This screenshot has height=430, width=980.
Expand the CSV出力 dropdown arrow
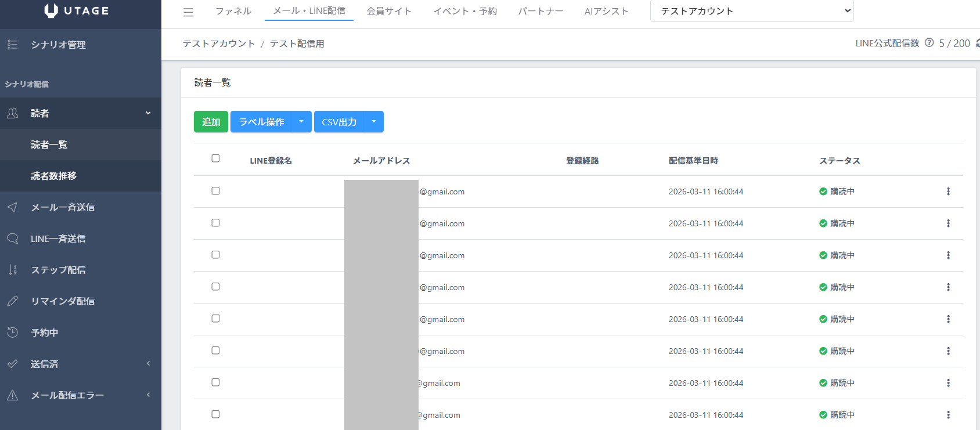(x=374, y=122)
